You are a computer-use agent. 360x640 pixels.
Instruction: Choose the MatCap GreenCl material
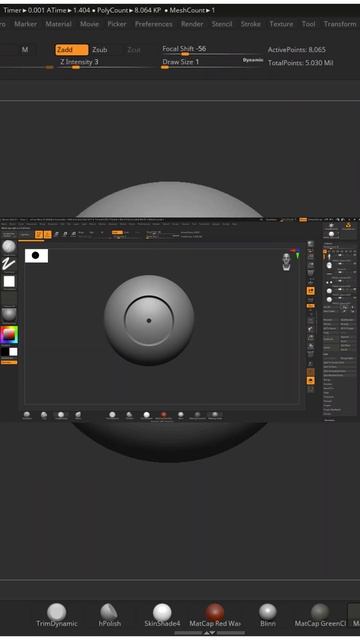point(320,615)
